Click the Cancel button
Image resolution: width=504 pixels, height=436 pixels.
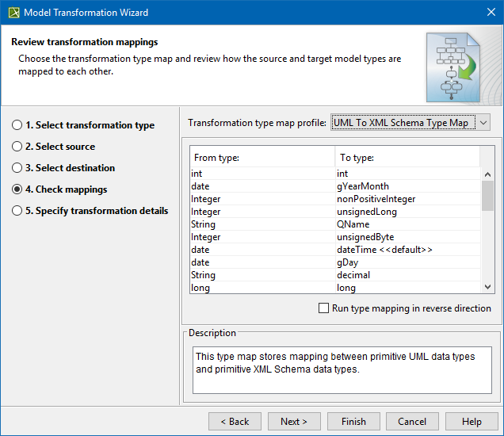pyautogui.click(x=412, y=422)
